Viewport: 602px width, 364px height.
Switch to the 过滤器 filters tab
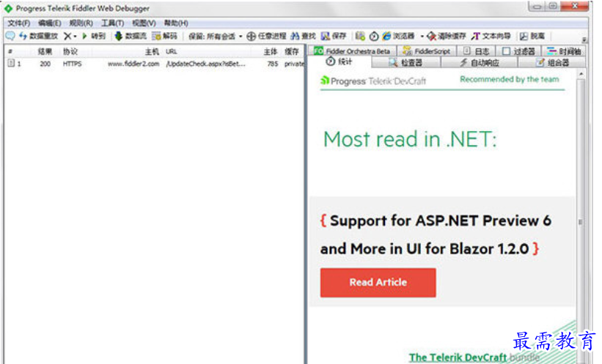click(x=518, y=51)
